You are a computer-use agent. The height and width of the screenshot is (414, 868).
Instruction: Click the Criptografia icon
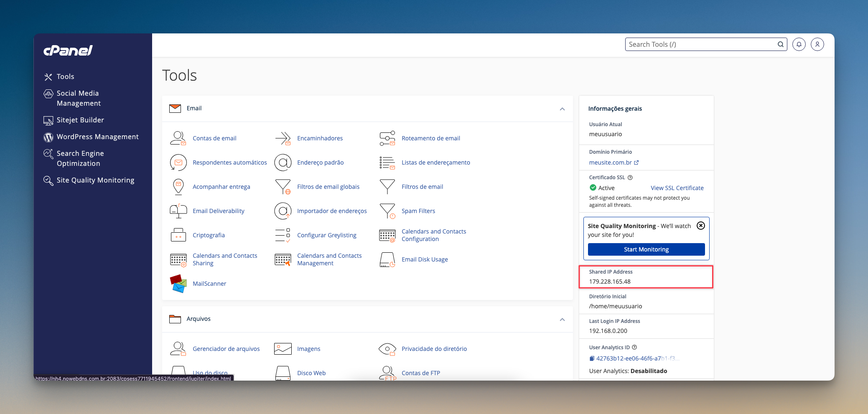pyautogui.click(x=178, y=235)
